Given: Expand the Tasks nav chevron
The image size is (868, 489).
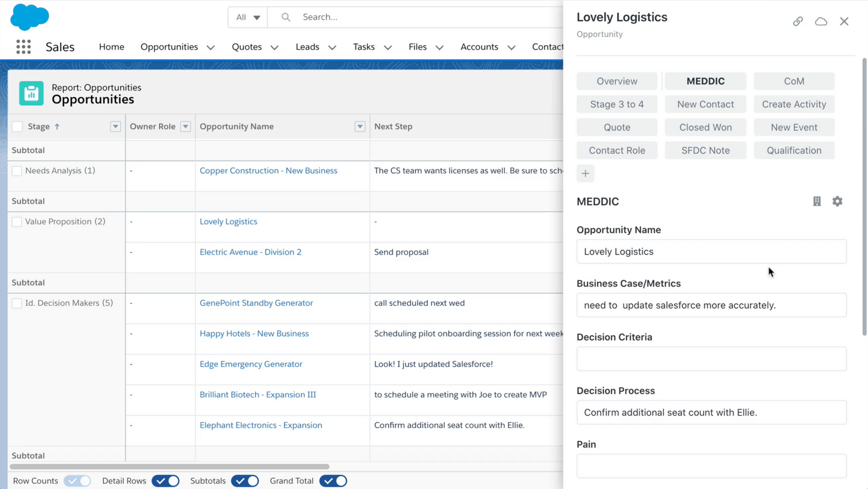Looking at the screenshot, I should coord(388,47).
